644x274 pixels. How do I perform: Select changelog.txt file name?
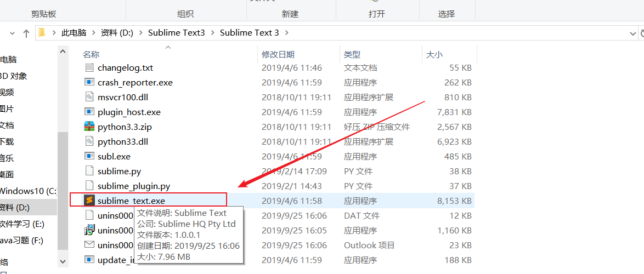click(125, 68)
